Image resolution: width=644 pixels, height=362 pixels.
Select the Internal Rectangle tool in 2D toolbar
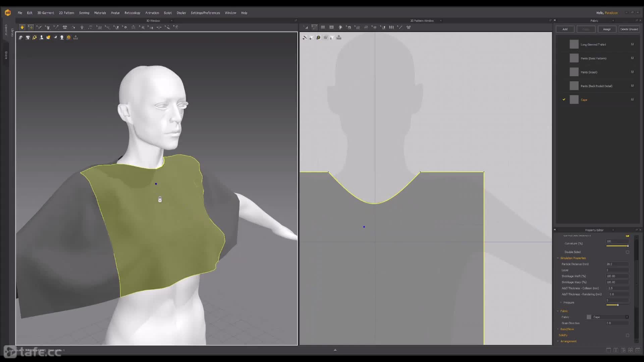click(331, 27)
